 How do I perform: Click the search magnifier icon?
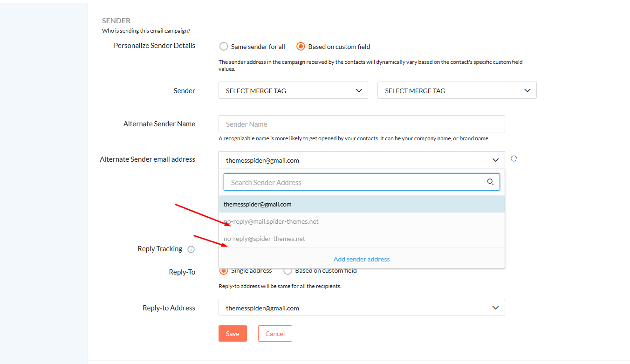pos(490,182)
